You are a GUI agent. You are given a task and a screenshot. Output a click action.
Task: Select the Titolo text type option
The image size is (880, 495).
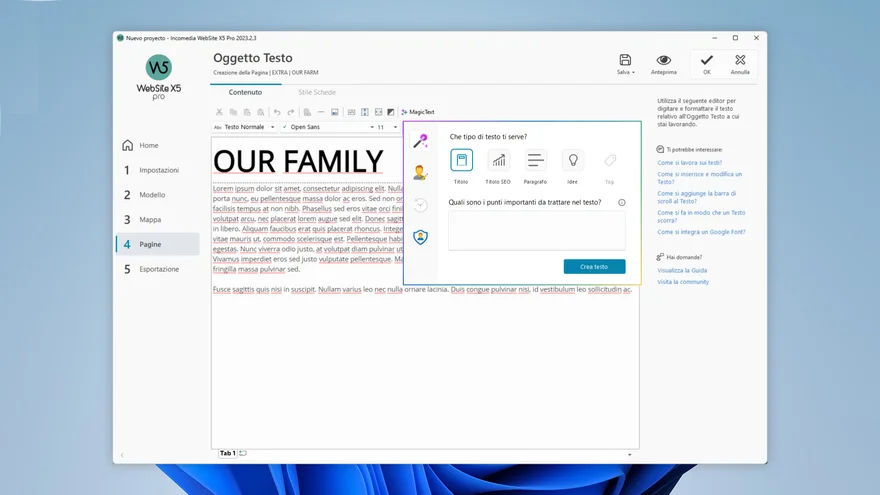tap(461, 160)
